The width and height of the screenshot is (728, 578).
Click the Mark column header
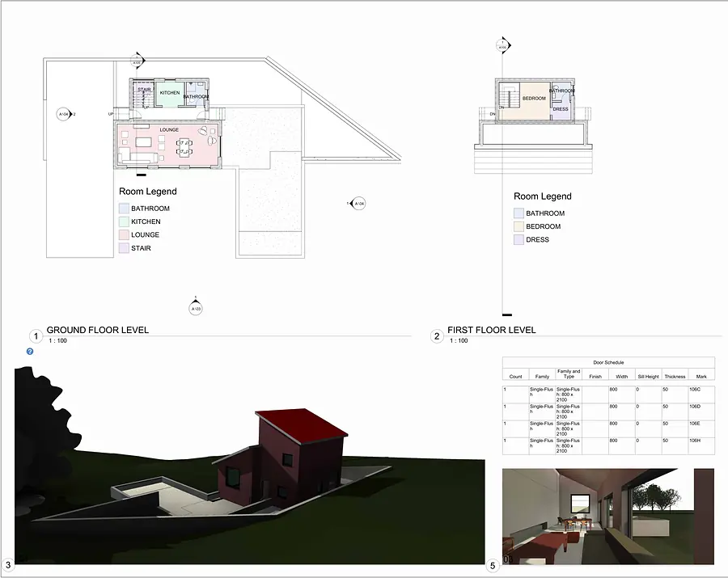coord(701,376)
